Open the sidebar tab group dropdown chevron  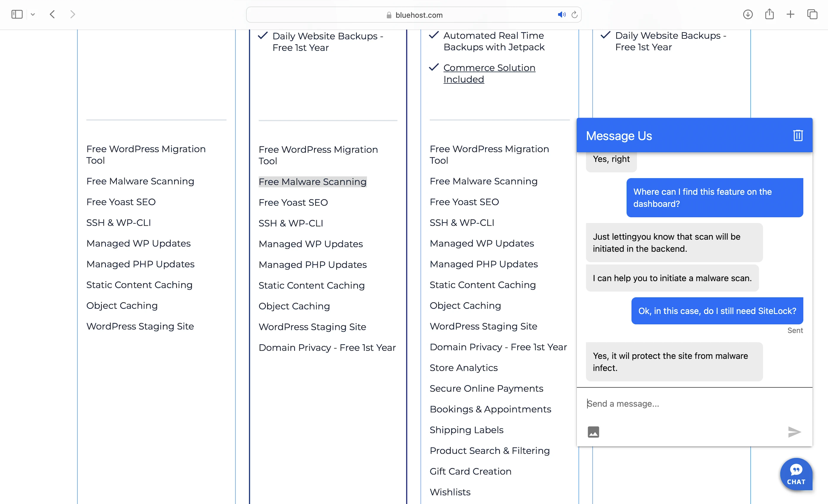[x=33, y=14]
